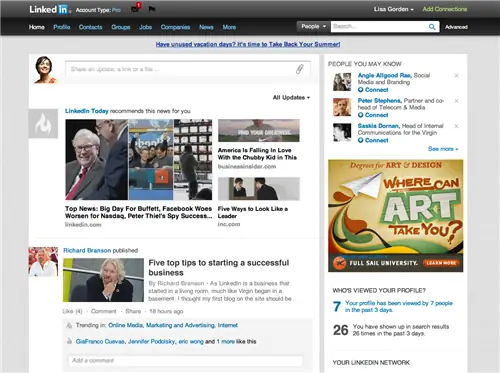
Task: Open Internet trending topic
Action: click(x=228, y=325)
